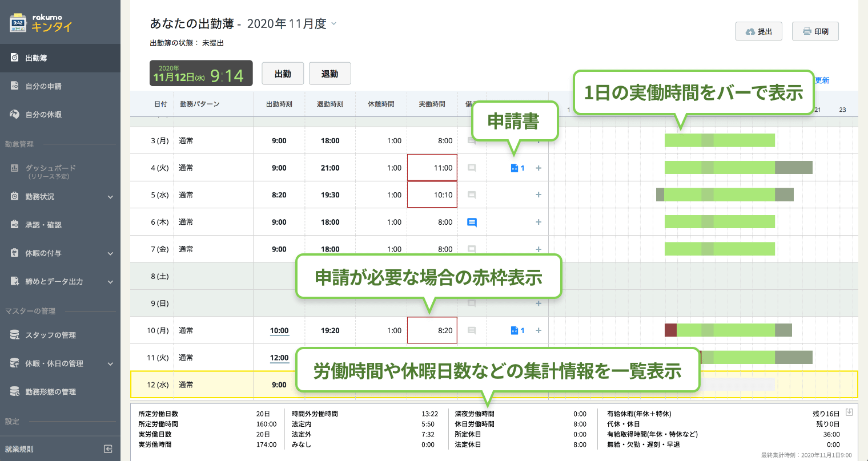Viewport: 868px width, 461px height.
Task: Click the 11月12日 9:14 clock display
Action: point(201,74)
